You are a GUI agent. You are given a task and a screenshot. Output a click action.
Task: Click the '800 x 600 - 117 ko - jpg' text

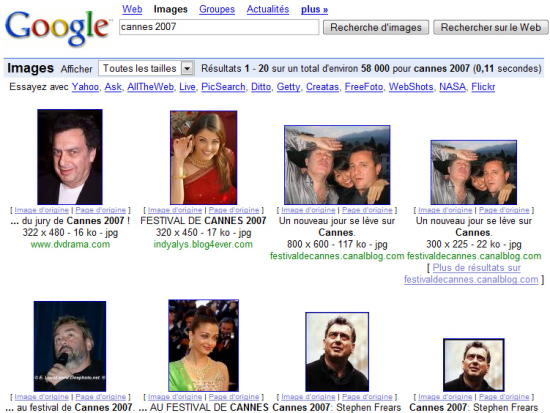coord(337,244)
